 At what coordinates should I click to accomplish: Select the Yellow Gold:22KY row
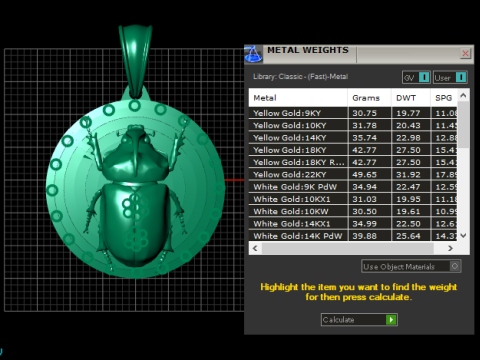[x=353, y=175]
